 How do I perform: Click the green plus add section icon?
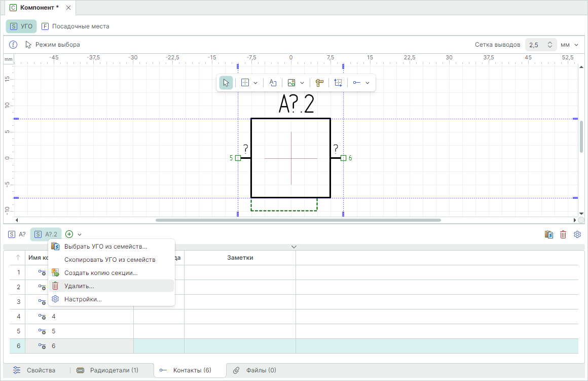pyautogui.click(x=69, y=234)
